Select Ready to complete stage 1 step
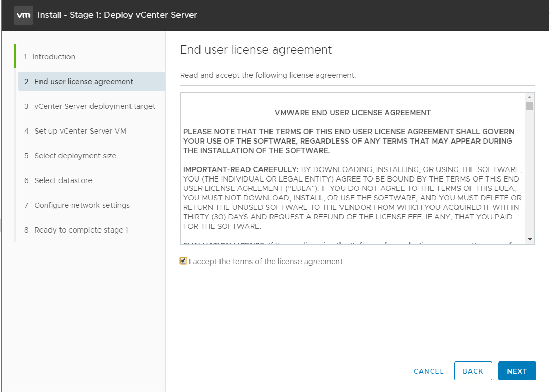The image size is (550, 392). click(x=81, y=230)
